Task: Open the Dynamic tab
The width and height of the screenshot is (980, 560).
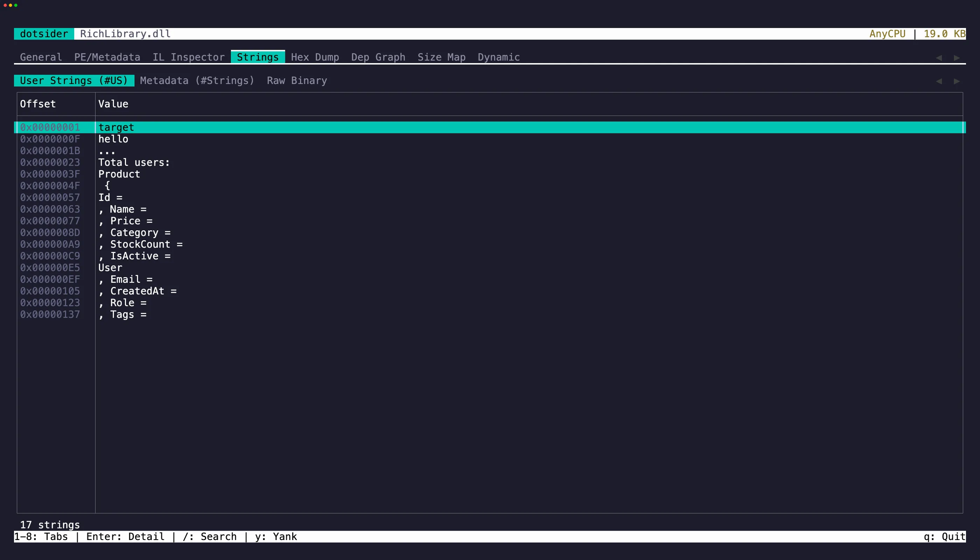Action: (498, 57)
